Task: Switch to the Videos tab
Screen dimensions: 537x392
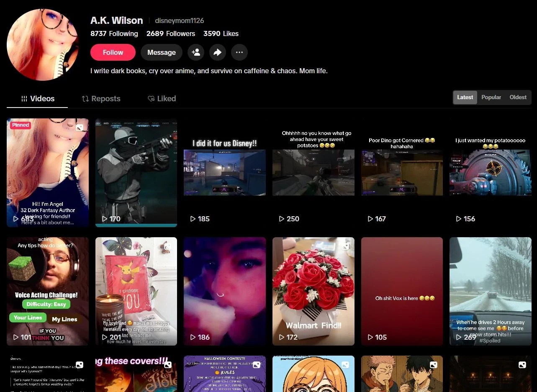Action: [37, 99]
